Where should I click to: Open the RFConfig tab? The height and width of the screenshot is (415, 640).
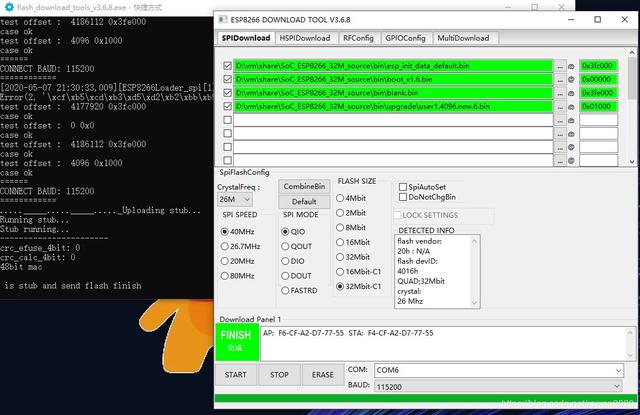point(358,38)
